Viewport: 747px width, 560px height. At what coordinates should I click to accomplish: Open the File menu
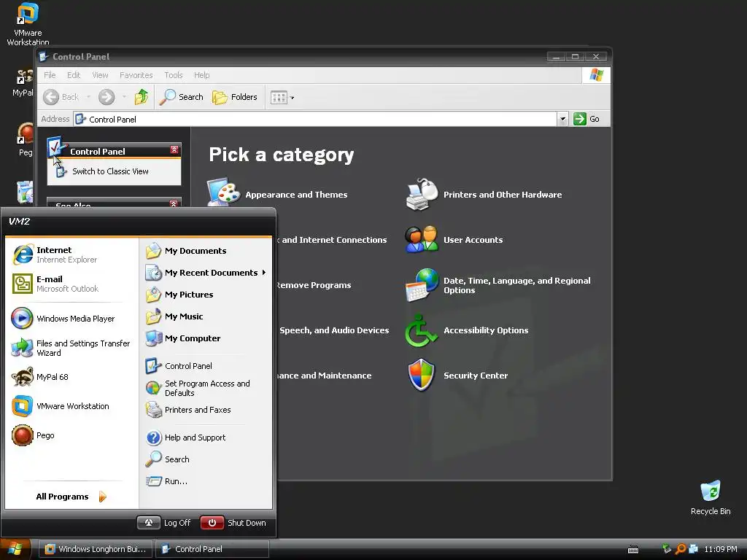coord(50,75)
